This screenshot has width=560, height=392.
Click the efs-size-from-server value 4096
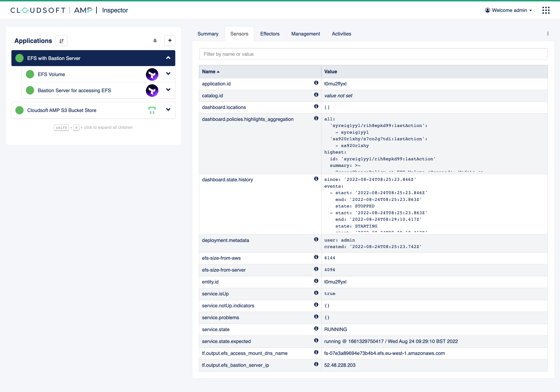tap(329, 270)
